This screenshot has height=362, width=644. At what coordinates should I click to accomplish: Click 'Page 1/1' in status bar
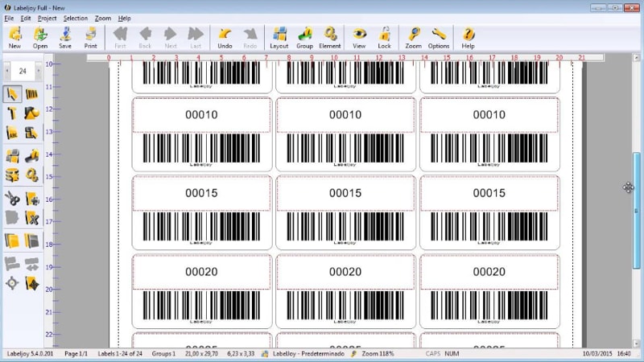(76, 353)
